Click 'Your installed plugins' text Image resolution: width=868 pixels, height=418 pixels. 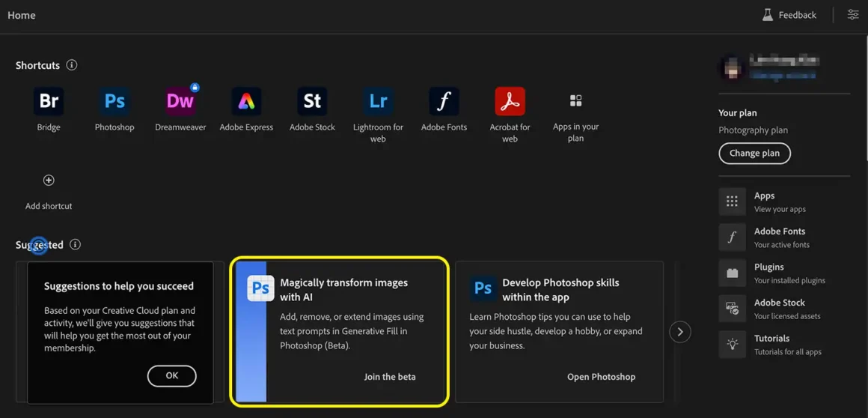(x=789, y=280)
